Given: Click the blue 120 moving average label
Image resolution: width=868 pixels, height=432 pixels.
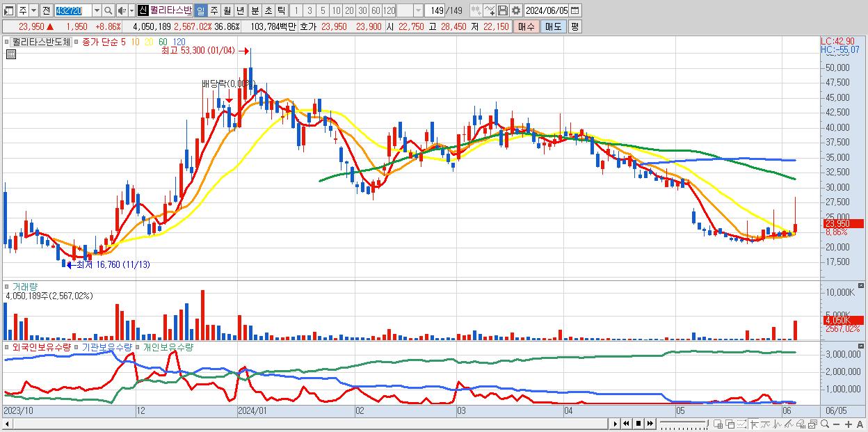Looking at the screenshot, I should point(179,42).
